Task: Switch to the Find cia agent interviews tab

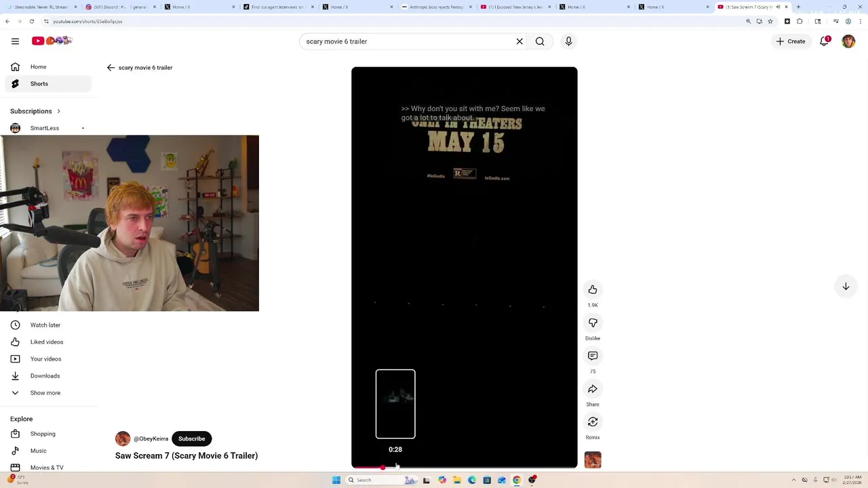Action: 278,7
